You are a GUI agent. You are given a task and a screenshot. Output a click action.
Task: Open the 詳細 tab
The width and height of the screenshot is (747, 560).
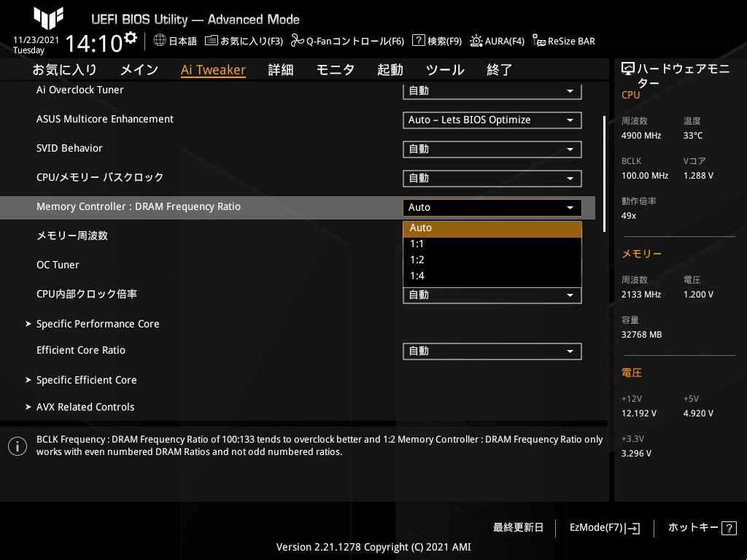tap(281, 69)
